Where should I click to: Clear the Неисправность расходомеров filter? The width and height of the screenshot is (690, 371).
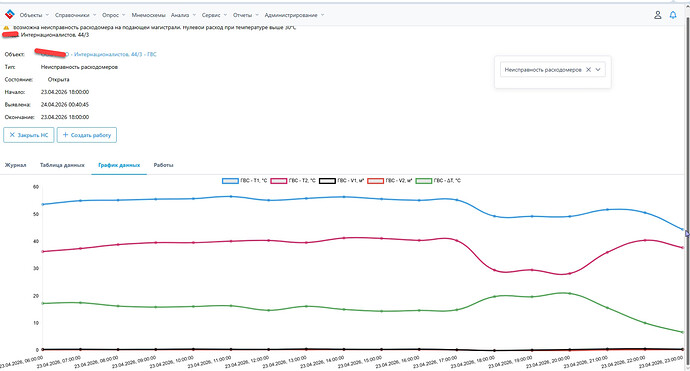point(588,70)
